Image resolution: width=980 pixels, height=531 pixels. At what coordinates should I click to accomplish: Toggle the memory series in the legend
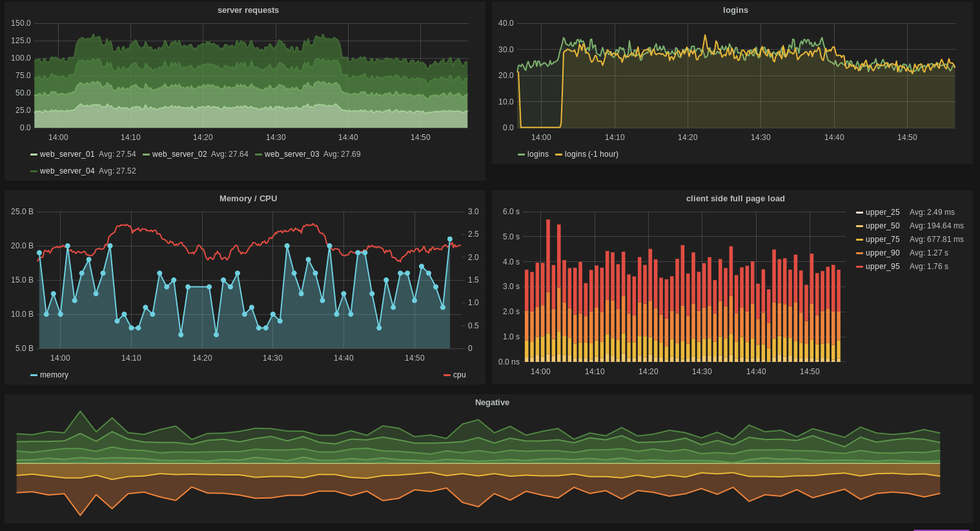54,374
